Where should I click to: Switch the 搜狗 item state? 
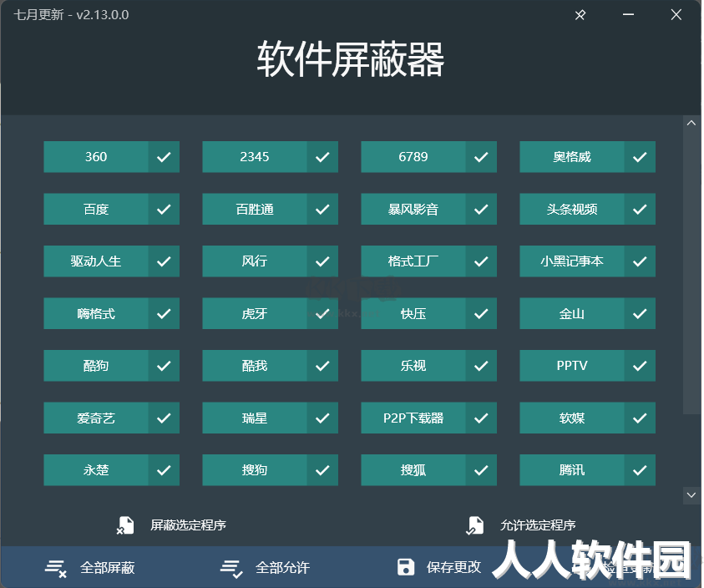tap(271, 470)
